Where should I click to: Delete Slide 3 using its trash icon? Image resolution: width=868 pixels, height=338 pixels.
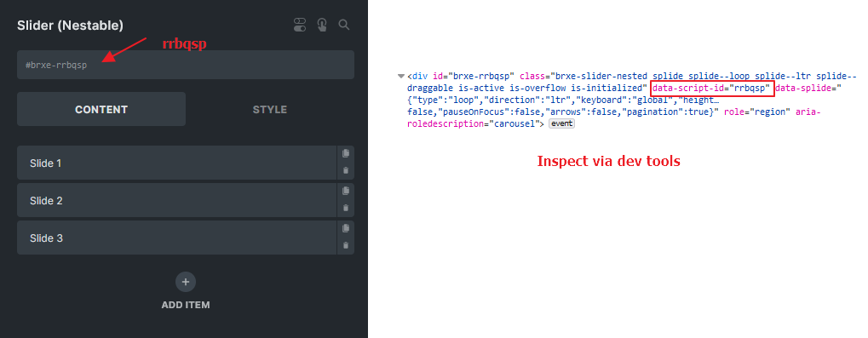pyautogui.click(x=346, y=245)
